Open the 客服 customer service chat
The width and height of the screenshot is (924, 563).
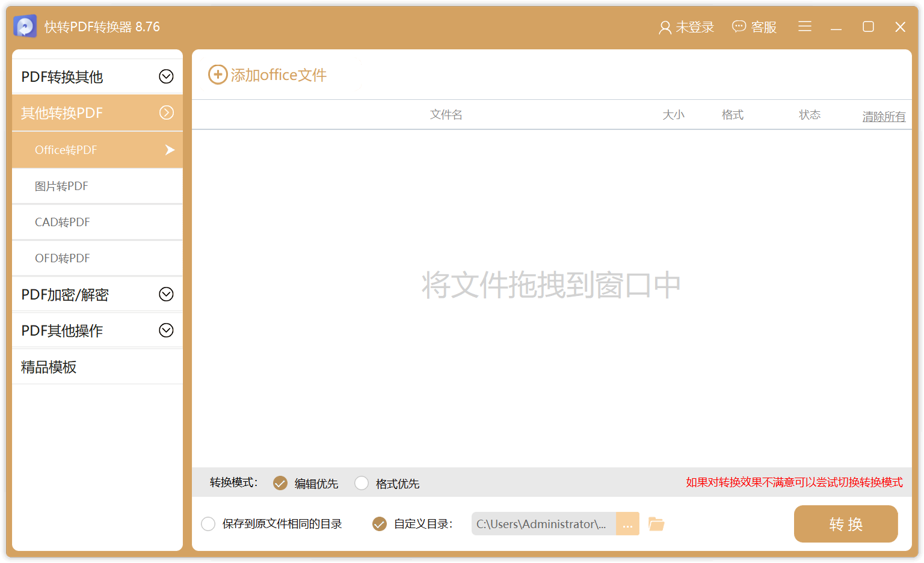click(754, 26)
